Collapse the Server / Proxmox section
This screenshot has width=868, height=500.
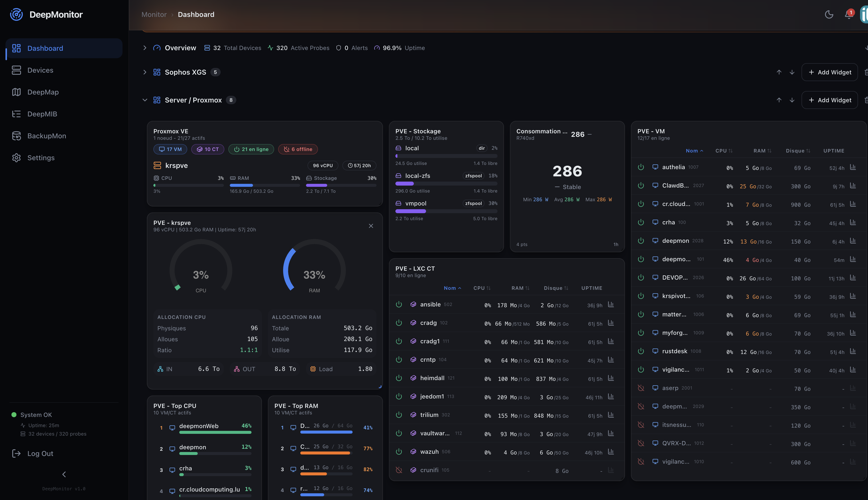click(145, 100)
